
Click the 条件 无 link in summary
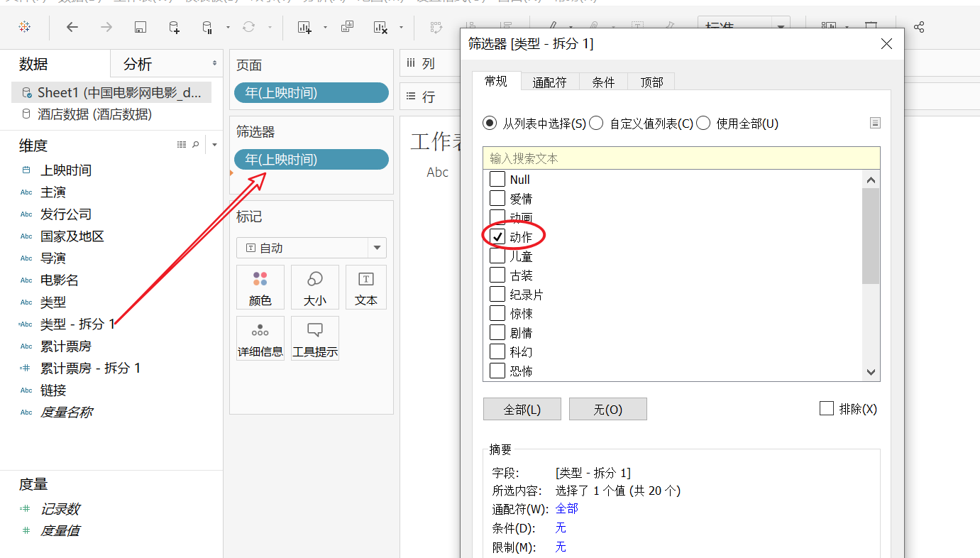pyautogui.click(x=561, y=527)
